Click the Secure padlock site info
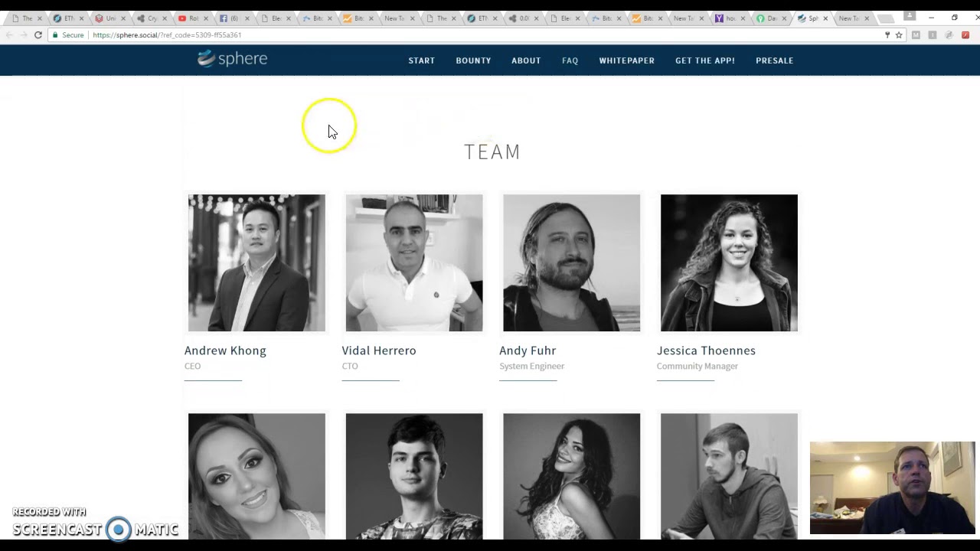 click(x=69, y=35)
